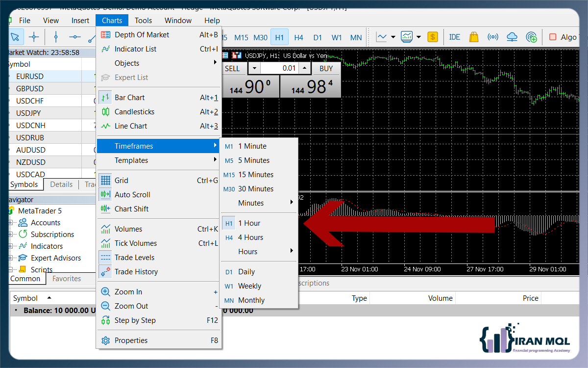This screenshot has height=368, width=588.
Task: Select the AUDUSD row in Market Watch
Action: (x=52, y=150)
